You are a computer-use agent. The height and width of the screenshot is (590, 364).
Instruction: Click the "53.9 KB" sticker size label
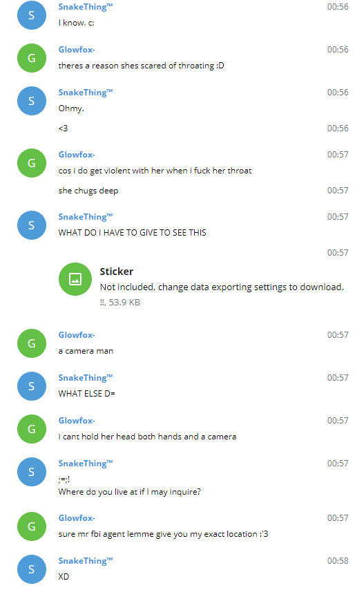click(x=124, y=302)
